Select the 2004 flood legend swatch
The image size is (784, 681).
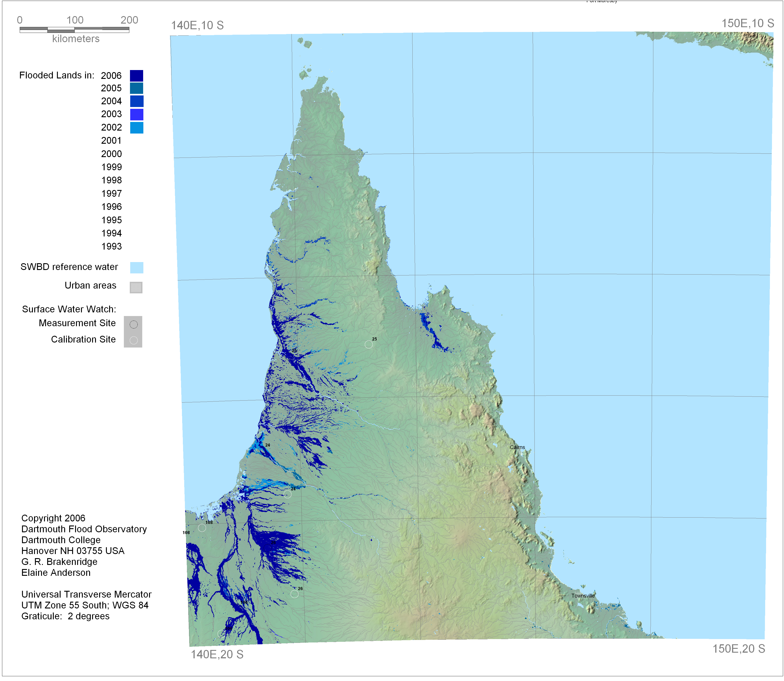(137, 101)
